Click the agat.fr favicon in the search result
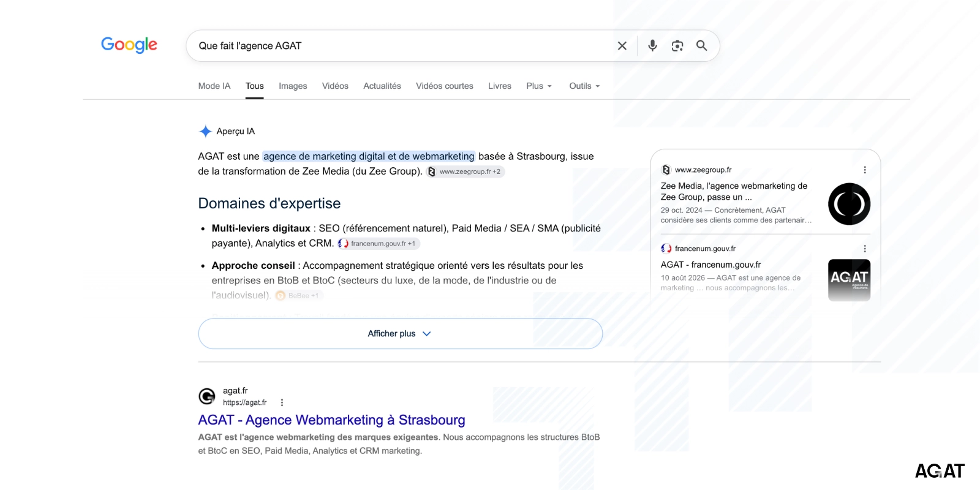This screenshot has width=980, height=490. (207, 396)
